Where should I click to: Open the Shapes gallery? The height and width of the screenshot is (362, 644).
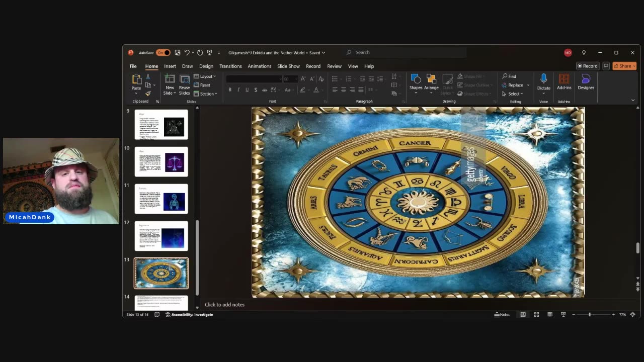pyautogui.click(x=416, y=83)
